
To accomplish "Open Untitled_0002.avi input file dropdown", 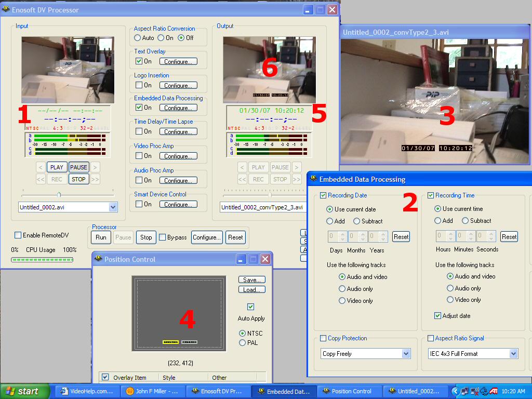I will point(113,207).
